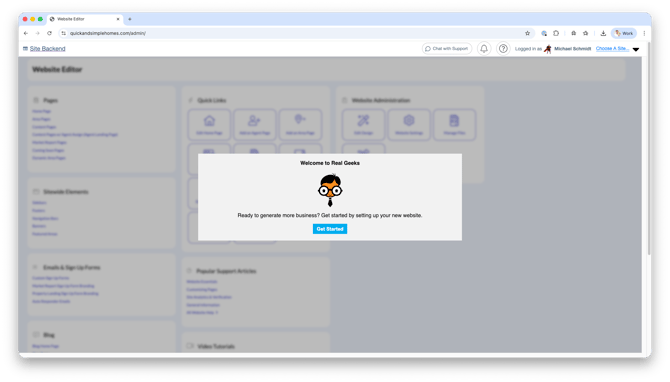Image resolution: width=670 pixels, height=382 pixels.
Task: Click the Real Geeks mascot image
Action: [330, 190]
